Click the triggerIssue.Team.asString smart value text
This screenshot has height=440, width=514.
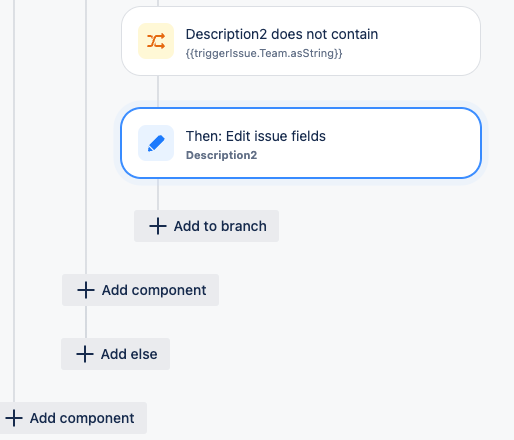pyautogui.click(x=264, y=53)
